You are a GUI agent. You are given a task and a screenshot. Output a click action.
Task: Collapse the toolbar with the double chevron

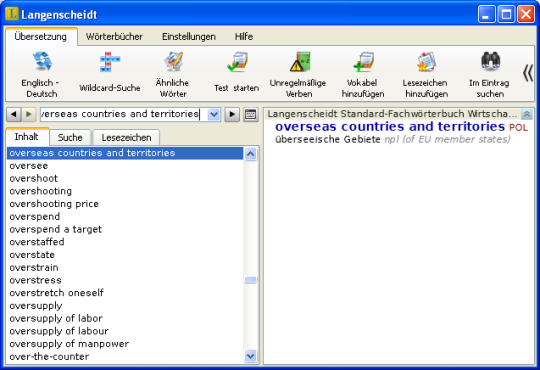tap(528, 73)
